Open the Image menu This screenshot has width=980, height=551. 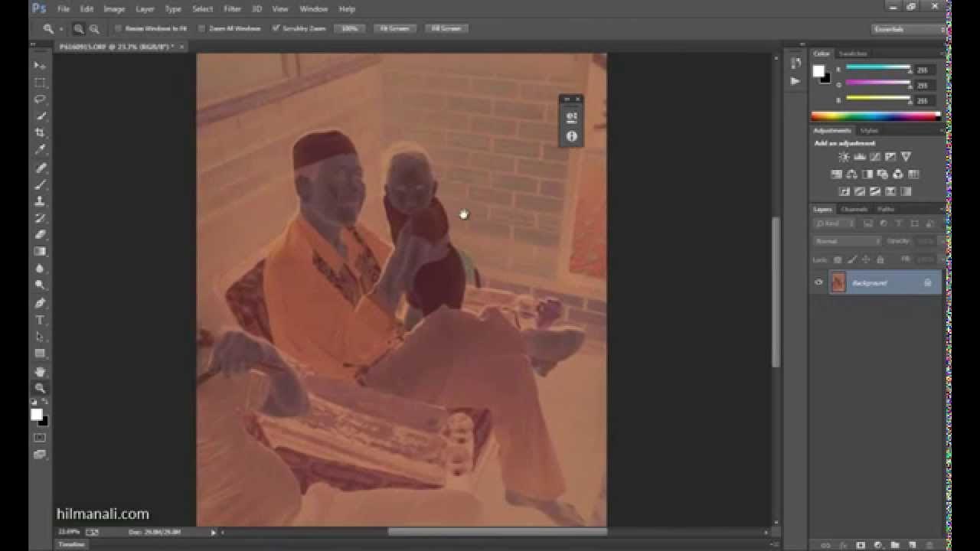114,9
